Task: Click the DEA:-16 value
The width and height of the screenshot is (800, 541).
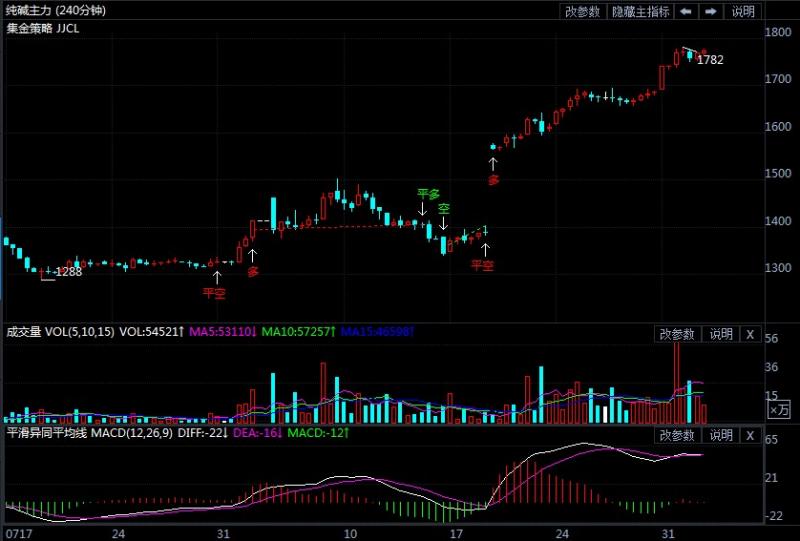Action: coord(257,433)
